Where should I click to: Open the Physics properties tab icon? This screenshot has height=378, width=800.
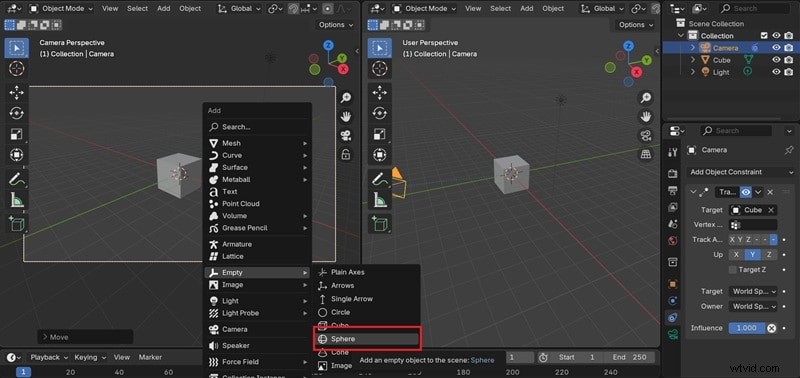(x=673, y=301)
